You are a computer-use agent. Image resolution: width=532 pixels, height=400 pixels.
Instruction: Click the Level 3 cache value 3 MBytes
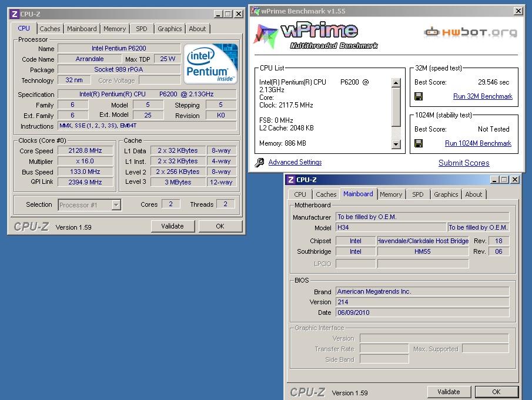click(178, 182)
